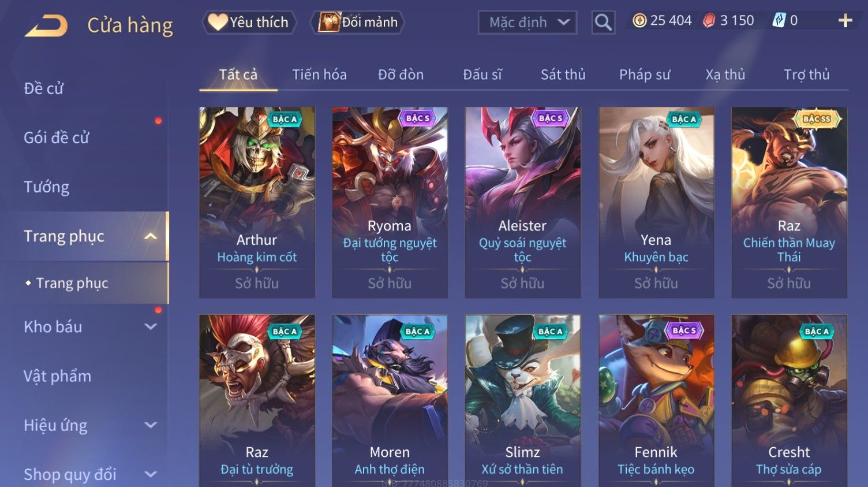
Task: Open Gói đề cử in sidebar
Action: 57,137
